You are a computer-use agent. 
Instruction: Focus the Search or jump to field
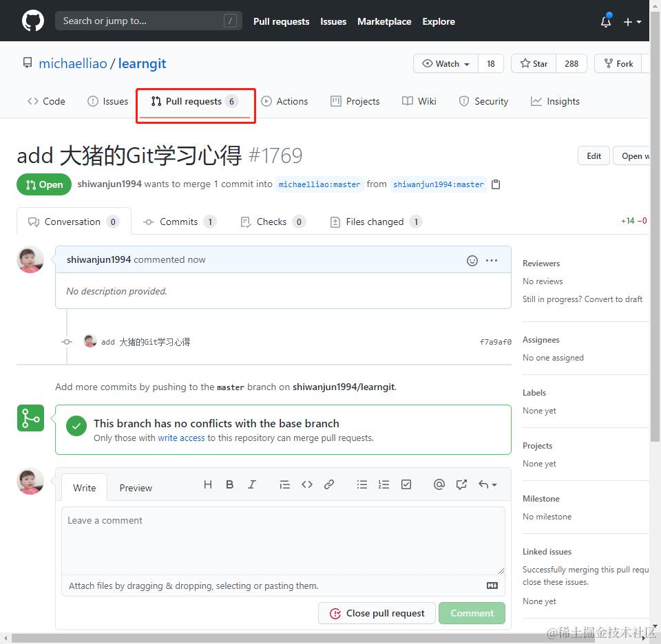(149, 21)
